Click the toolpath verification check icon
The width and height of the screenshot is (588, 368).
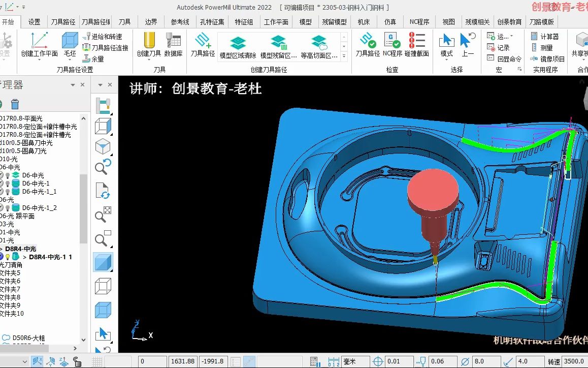click(x=368, y=41)
